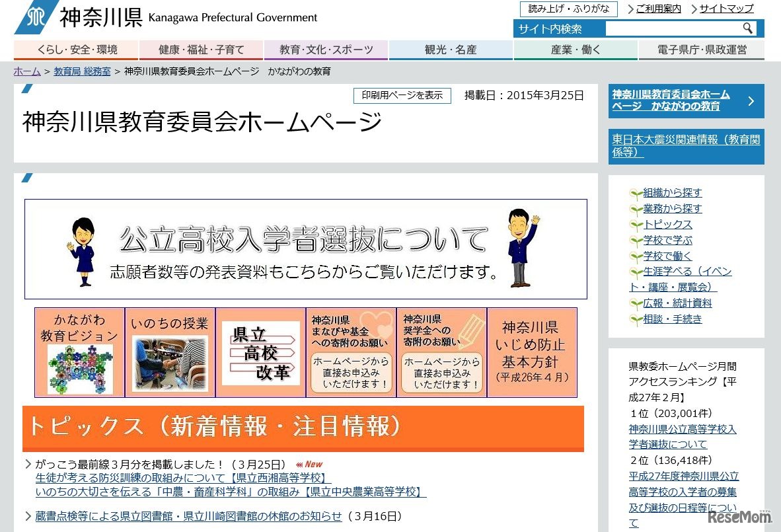Open the いのちの授業 banner tile
Image resolution: width=781 pixels, height=532 pixels.
pyautogui.click(x=169, y=352)
